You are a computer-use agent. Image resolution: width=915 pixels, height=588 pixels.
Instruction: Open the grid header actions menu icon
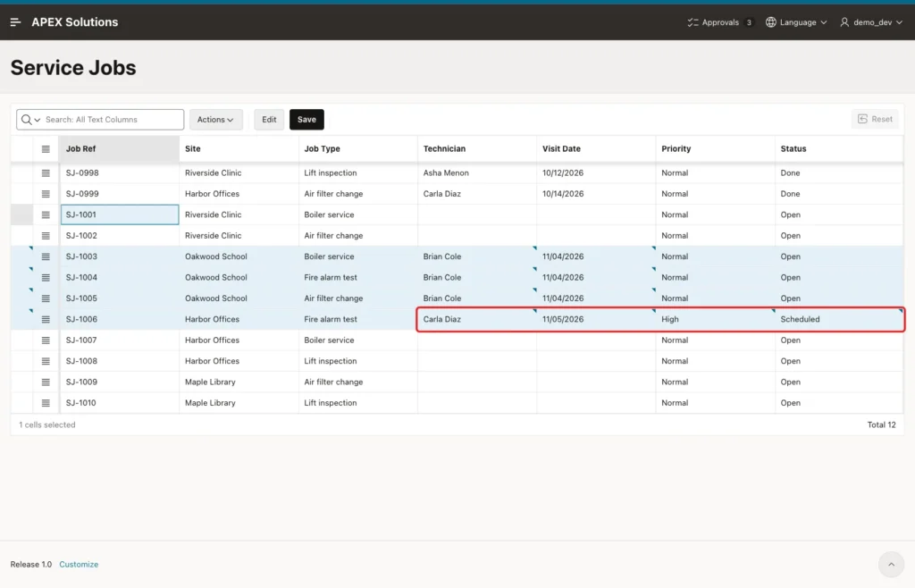tap(46, 149)
